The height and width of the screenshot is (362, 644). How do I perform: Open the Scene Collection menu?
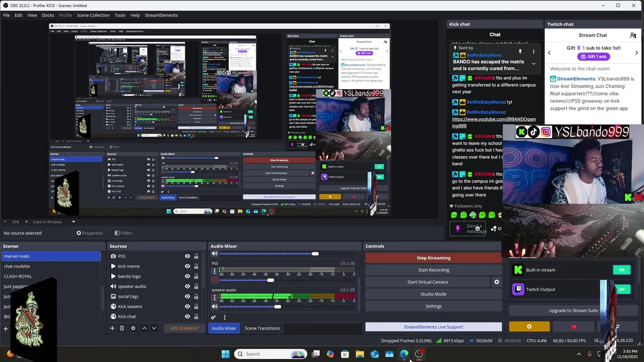pos(93,15)
